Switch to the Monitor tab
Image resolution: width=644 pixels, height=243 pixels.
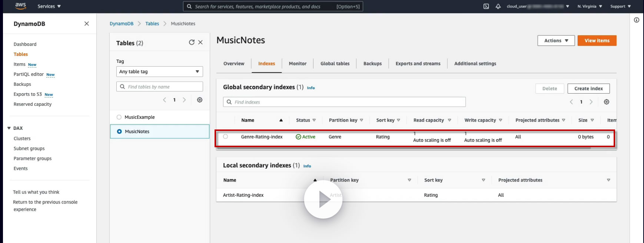click(x=298, y=64)
